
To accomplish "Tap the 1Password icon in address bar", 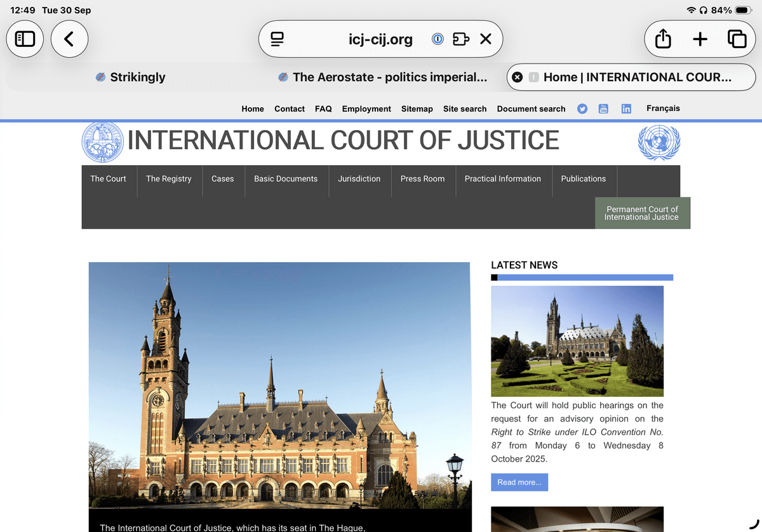I will [x=438, y=39].
